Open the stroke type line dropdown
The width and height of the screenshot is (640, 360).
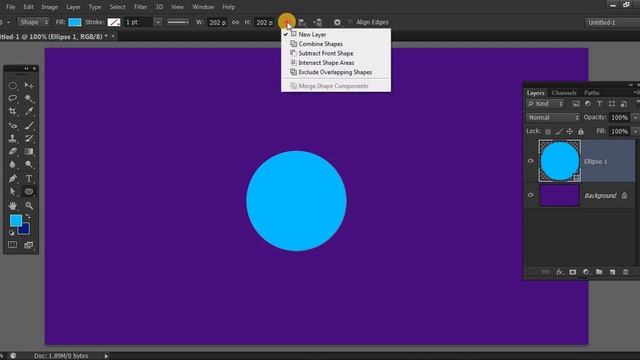178,22
